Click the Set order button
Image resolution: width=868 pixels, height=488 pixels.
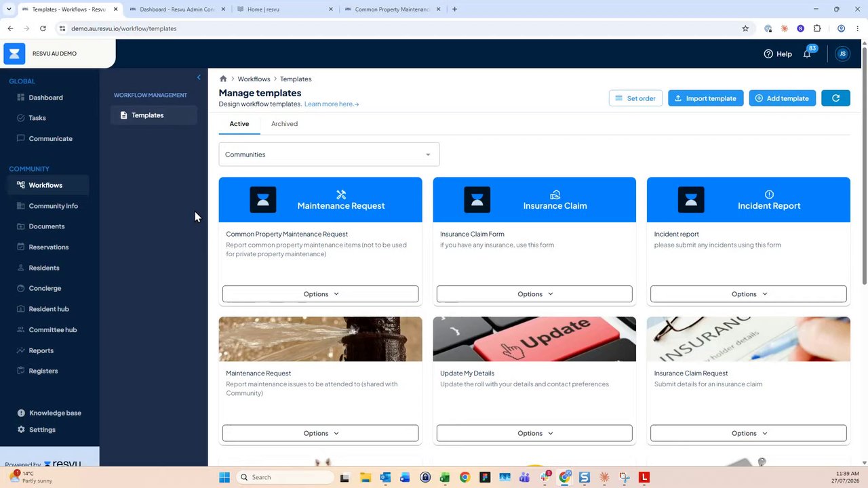tap(635, 98)
